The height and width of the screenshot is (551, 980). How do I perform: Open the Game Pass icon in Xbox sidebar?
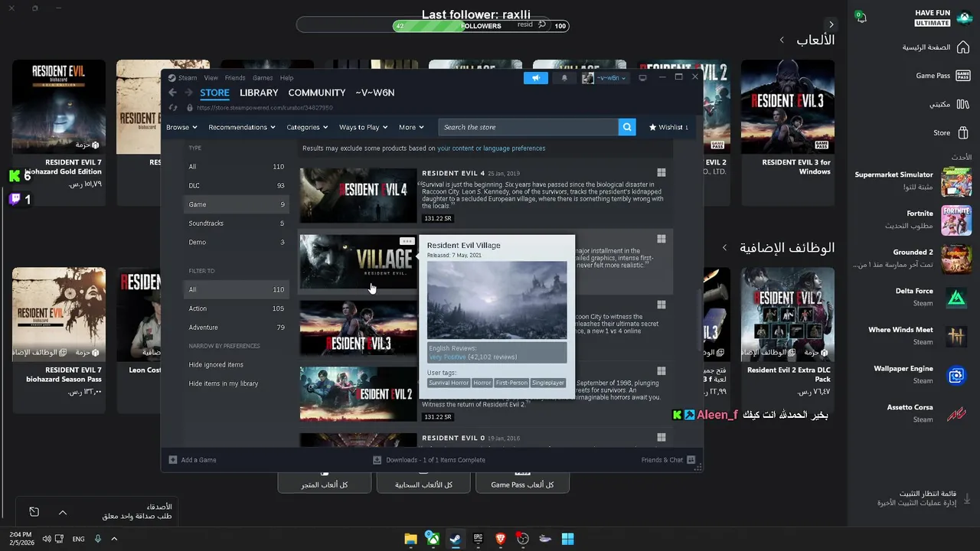coord(963,76)
